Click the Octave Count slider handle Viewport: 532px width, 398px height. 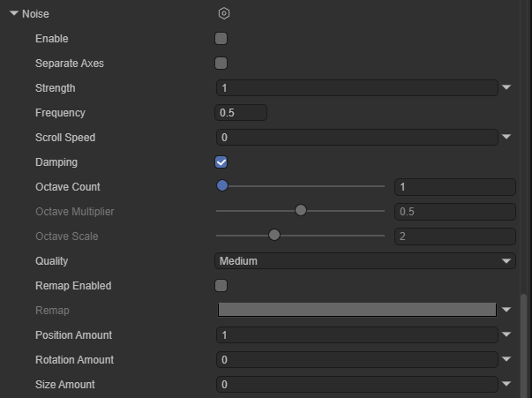point(222,186)
